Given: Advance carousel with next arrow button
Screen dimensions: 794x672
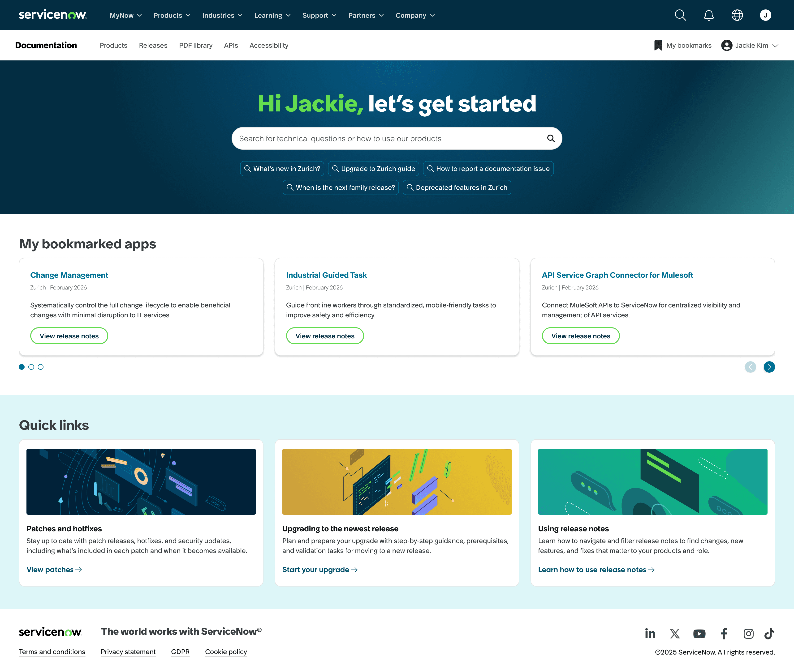Looking at the screenshot, I should pos(769,367).
